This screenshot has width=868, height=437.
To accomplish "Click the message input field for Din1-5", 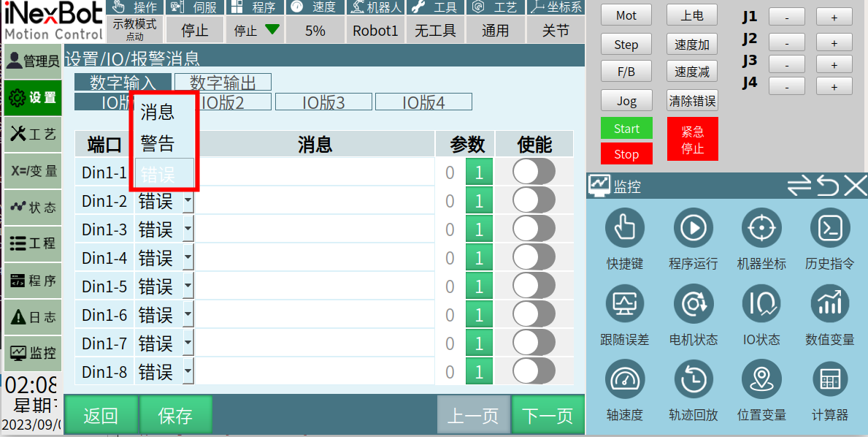I will (x=314, y=286).
